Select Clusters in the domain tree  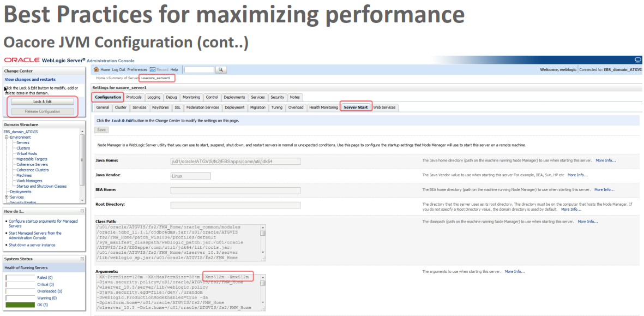[x=23, y=148]
